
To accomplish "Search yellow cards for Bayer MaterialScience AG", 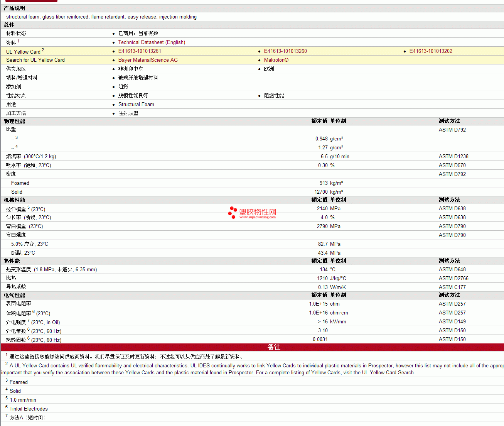I will point(148,60).
